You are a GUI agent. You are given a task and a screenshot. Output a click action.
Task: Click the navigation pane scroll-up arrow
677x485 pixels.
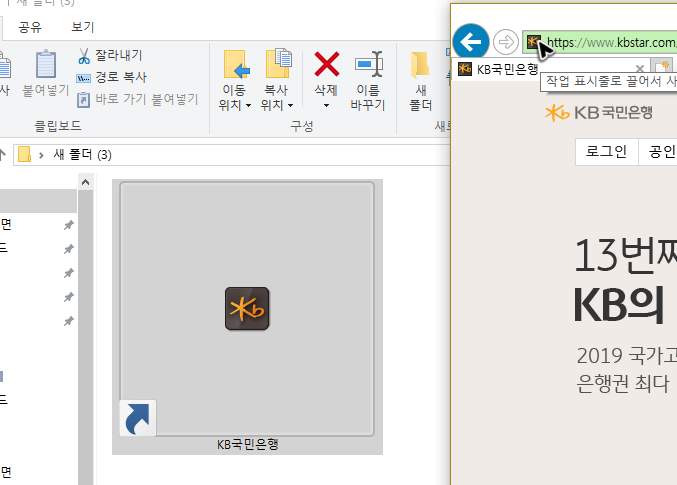(x=85, y=182)
